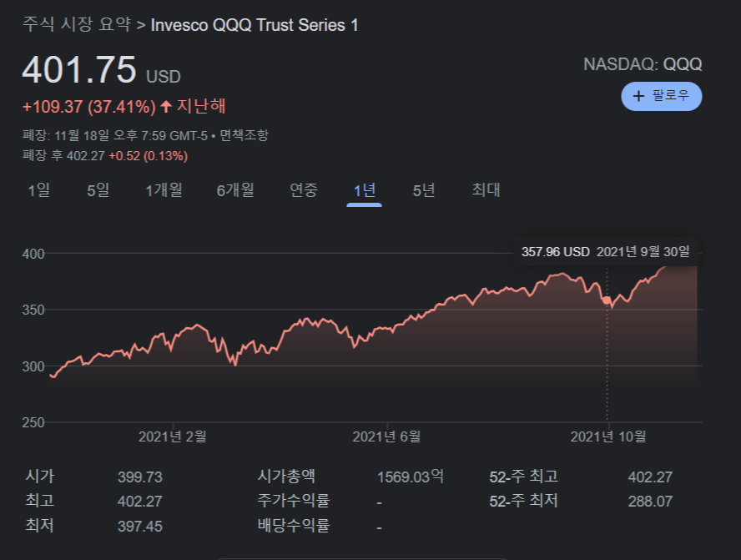Switch to the 5년 chart view
The height and width of the screenshot is (560, 741).
[424, 190]
